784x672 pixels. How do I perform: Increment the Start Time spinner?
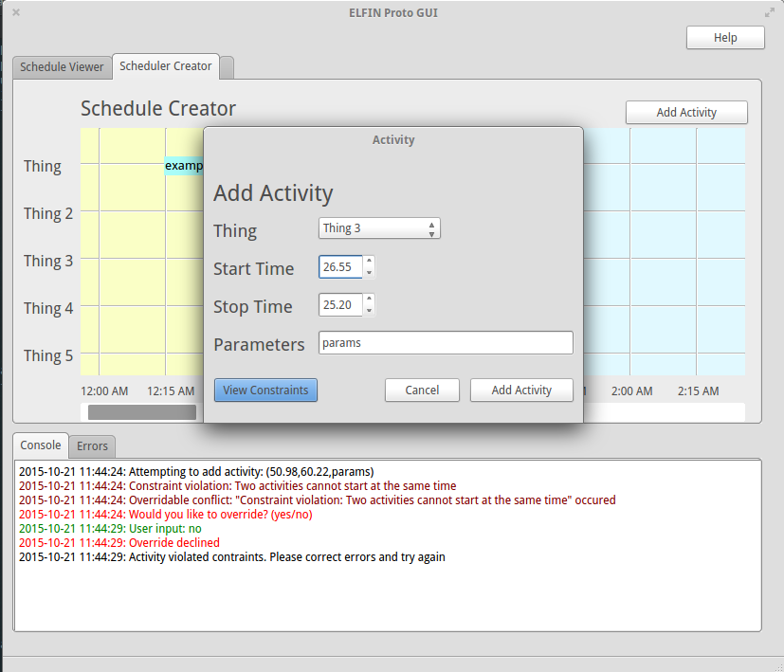pos(369,262)
